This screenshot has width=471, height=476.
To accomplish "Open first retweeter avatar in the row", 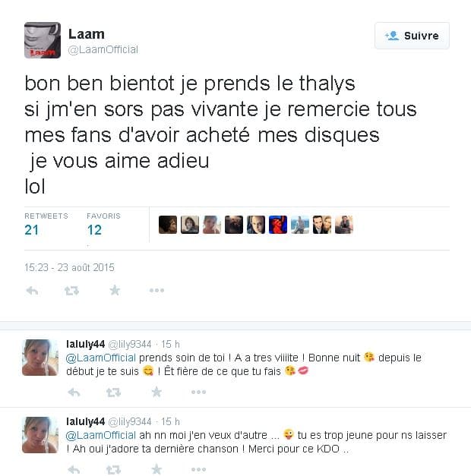I will click(168, 225).
